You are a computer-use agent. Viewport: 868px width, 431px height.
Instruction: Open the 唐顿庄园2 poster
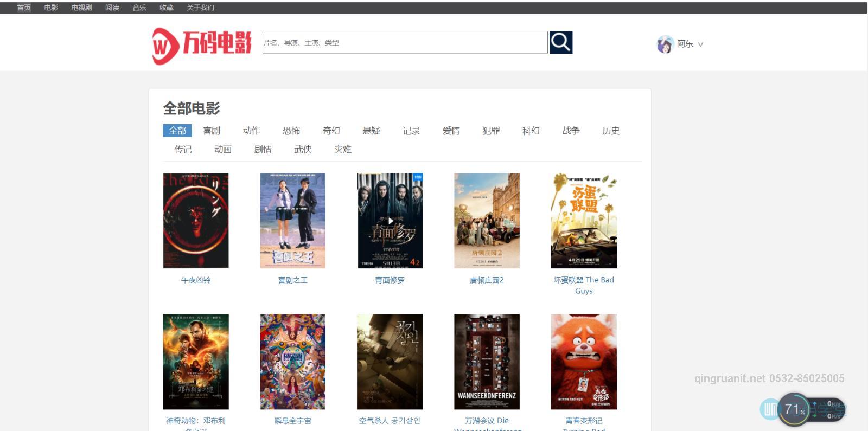pyautogui.click(x=487, y=221)
